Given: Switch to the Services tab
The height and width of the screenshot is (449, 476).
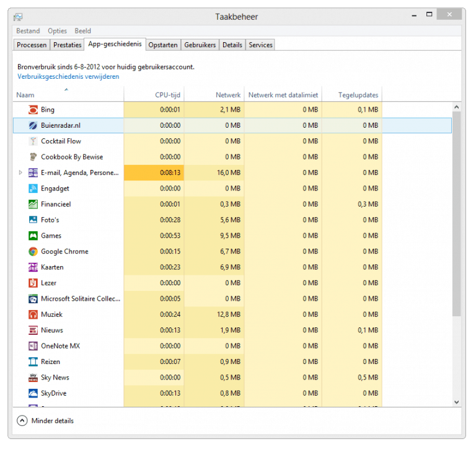Looking at the screenshot, I should pyautogui.click(x=260, y=45).
